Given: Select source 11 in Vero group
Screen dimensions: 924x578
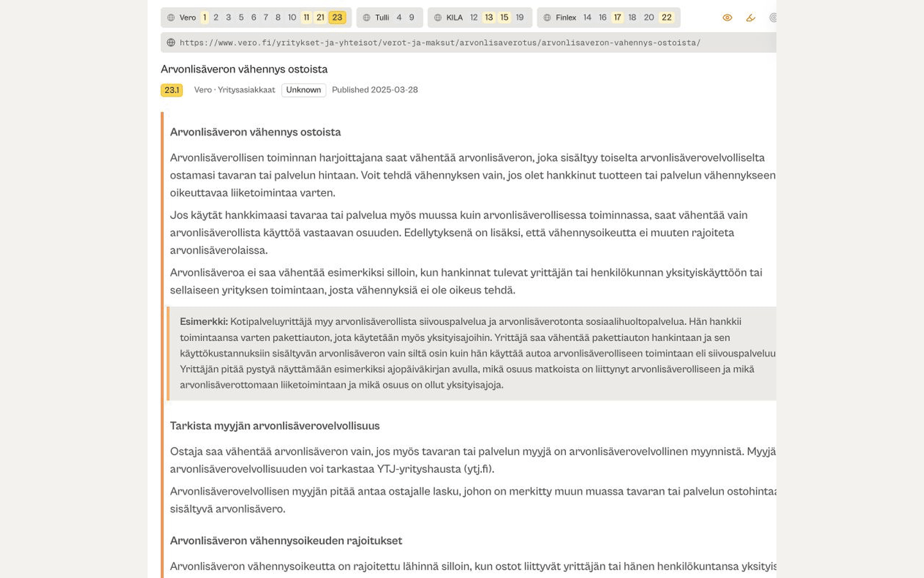Looking at the screenshot, I should tap(306, 17).
